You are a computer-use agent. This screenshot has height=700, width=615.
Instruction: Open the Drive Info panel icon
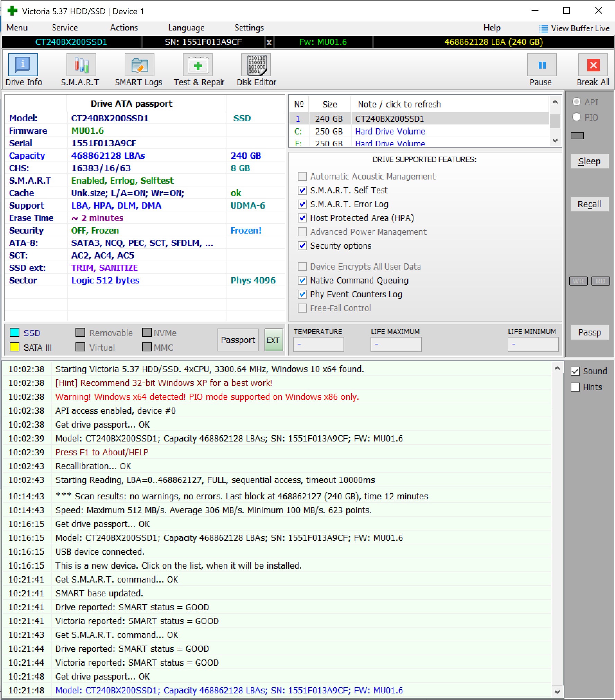[23, 65]
